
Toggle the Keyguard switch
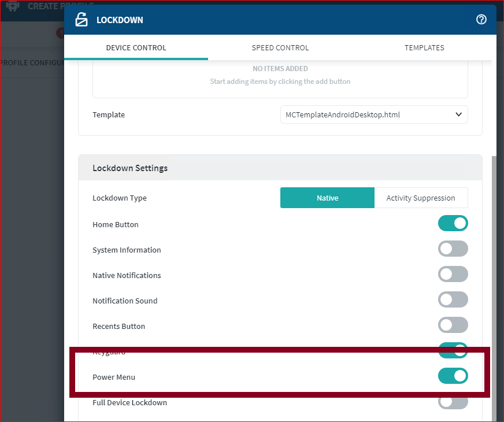(453, 349)
